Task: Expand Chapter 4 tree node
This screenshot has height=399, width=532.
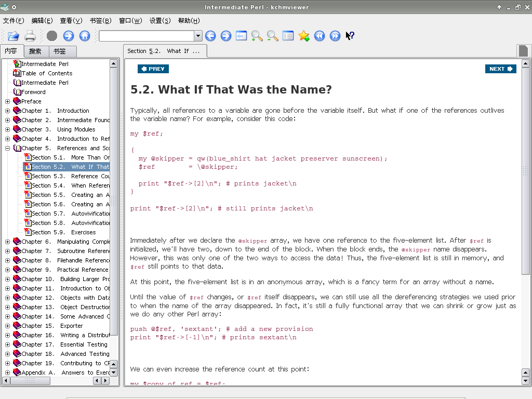Action: pos(7,139)
